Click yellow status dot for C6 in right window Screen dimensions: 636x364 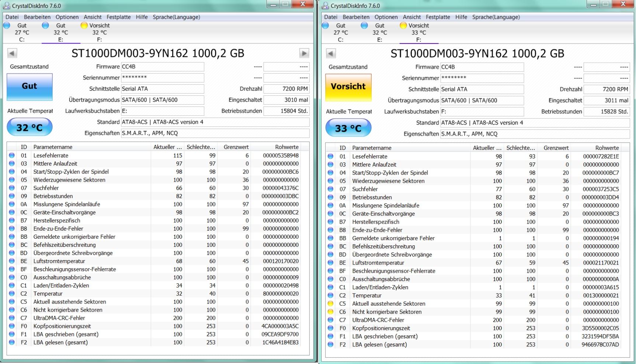click(x=330, y=312)
